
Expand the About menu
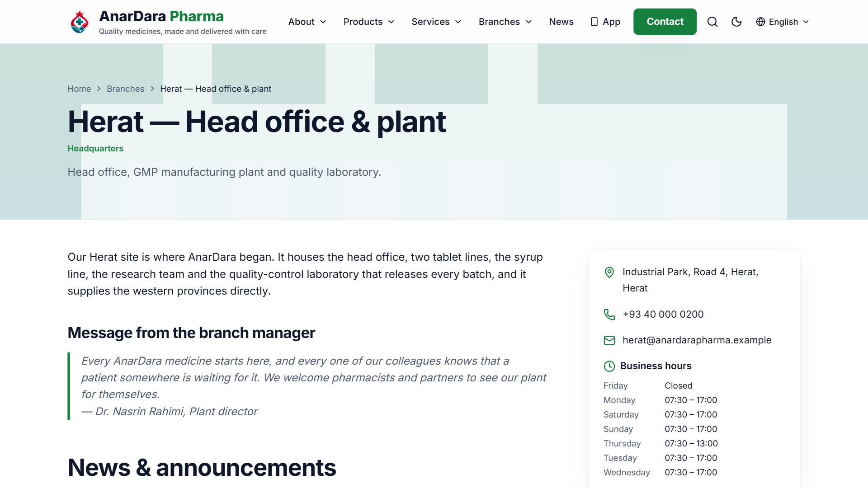click(x=307, y=22)
